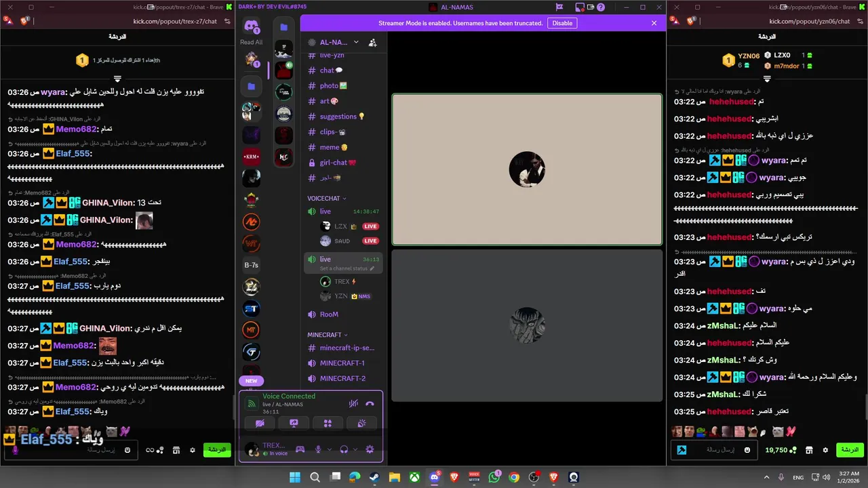This screenshot has height=488, width=868.
Task: Open the soundboard in Discord voice panel
Action: tap(361, 423)
